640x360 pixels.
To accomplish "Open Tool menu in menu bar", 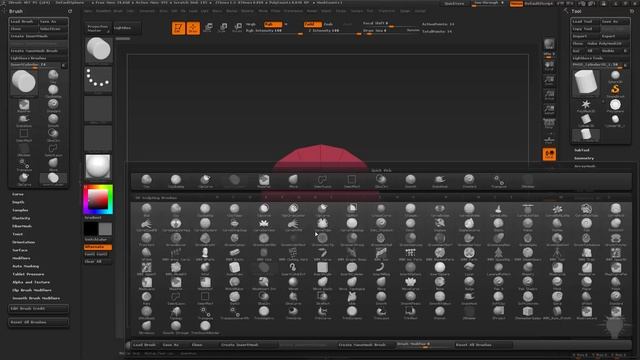I will coord(370,11).
